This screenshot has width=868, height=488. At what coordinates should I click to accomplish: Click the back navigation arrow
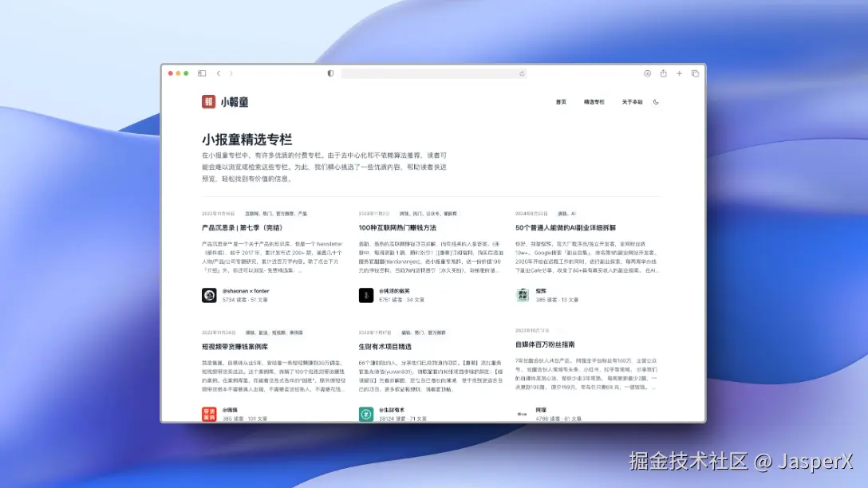point(219,73)
